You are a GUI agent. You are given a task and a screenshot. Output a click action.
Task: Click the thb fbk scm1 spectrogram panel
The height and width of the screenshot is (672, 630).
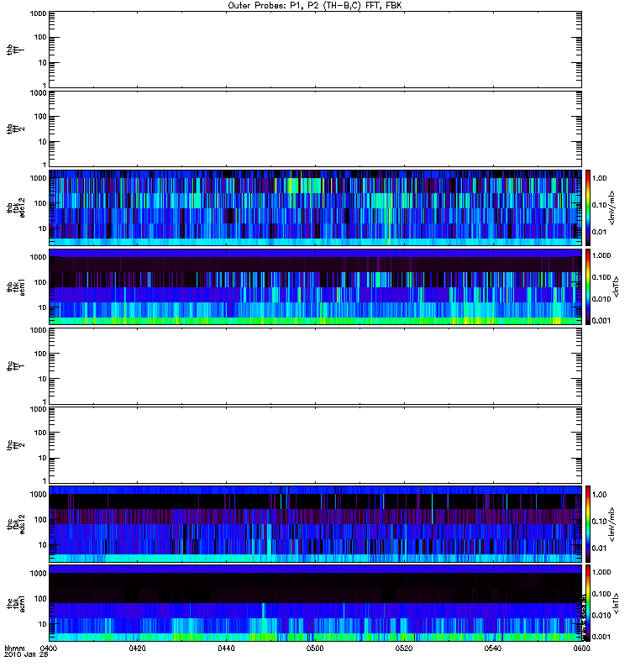pyautogui.click(x=315, y=286)
